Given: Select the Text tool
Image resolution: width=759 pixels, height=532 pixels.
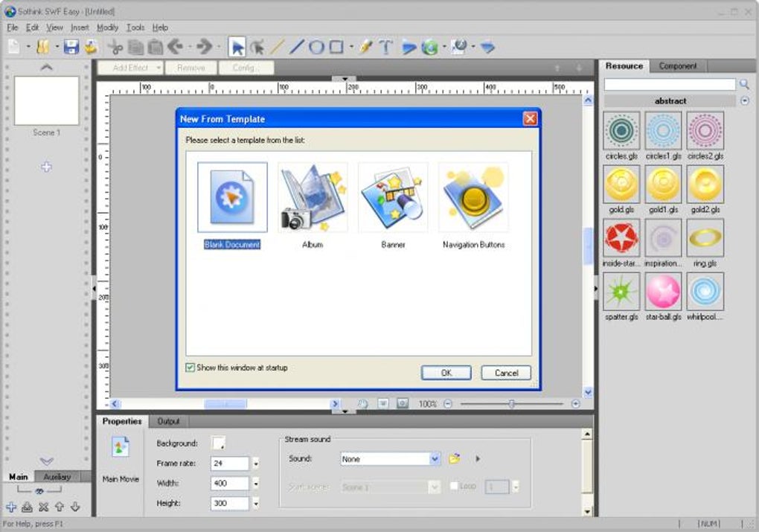Looking at the screenshot, I should pyautogui.click(x=385, y=47).
